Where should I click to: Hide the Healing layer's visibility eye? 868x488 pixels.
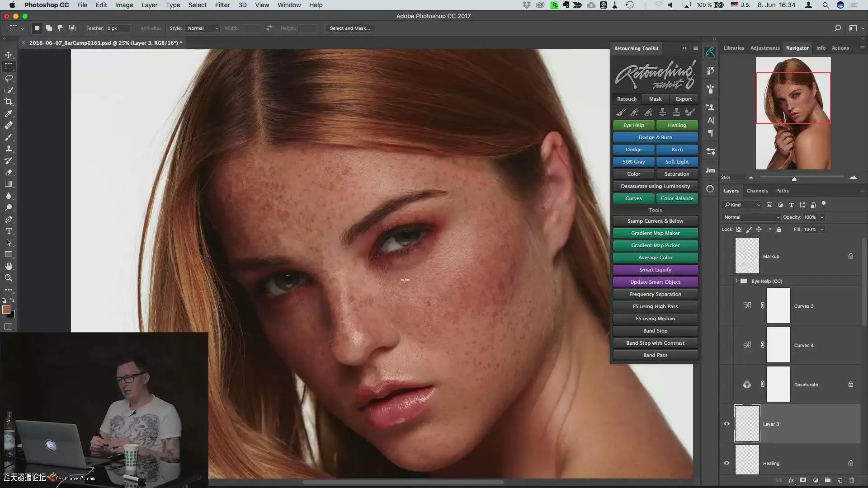(x=726, y=463)
